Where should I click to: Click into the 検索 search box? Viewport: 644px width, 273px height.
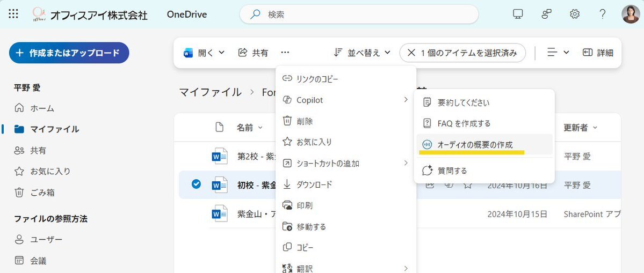coord(365,14)
